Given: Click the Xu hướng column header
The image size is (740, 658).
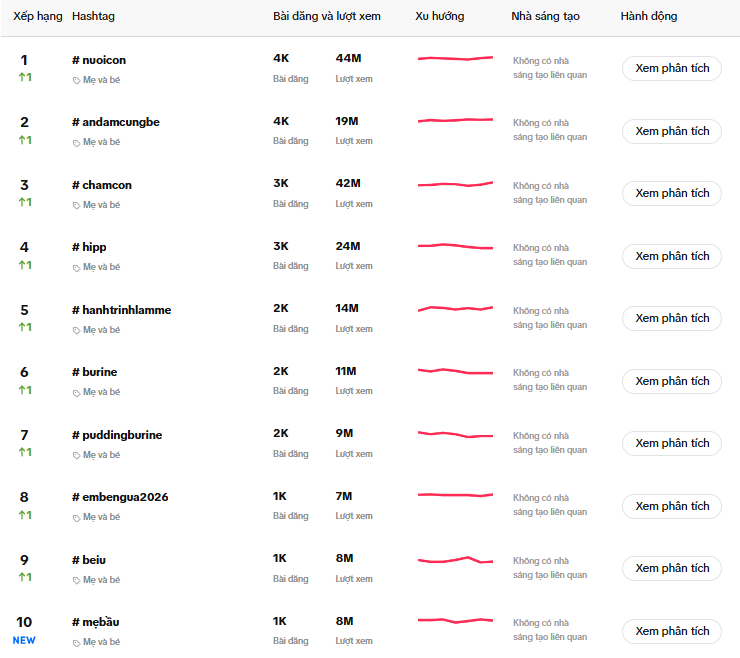Looking at the screenshot, I should pyautogui.click(x=439, y=16).
